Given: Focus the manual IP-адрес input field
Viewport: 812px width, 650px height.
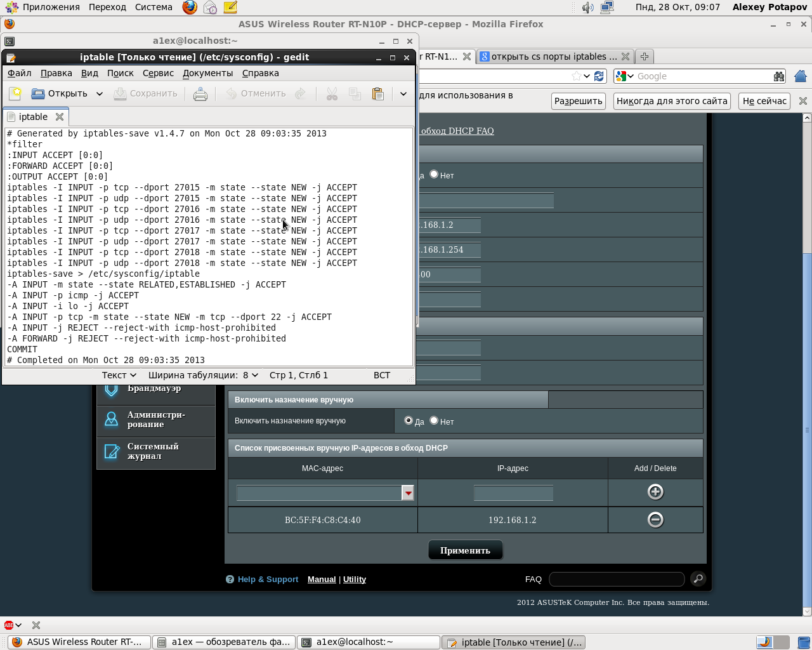Looking at the screenshot, I should [x=513, y=493].
